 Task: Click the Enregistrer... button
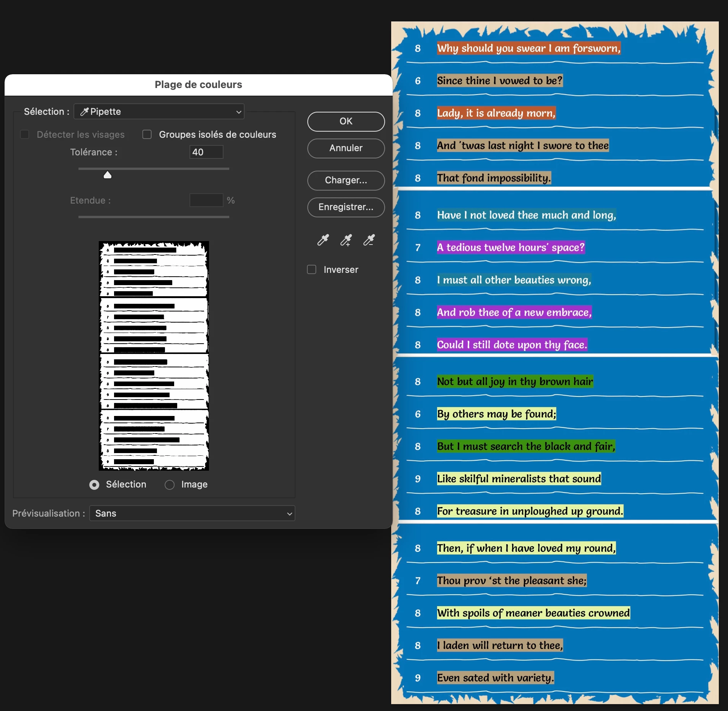346,207
